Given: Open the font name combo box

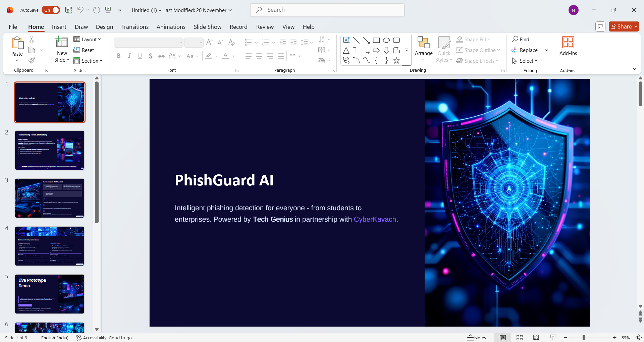Looking at the screenshot, I should pyautogui.click(x=149, y=43).
